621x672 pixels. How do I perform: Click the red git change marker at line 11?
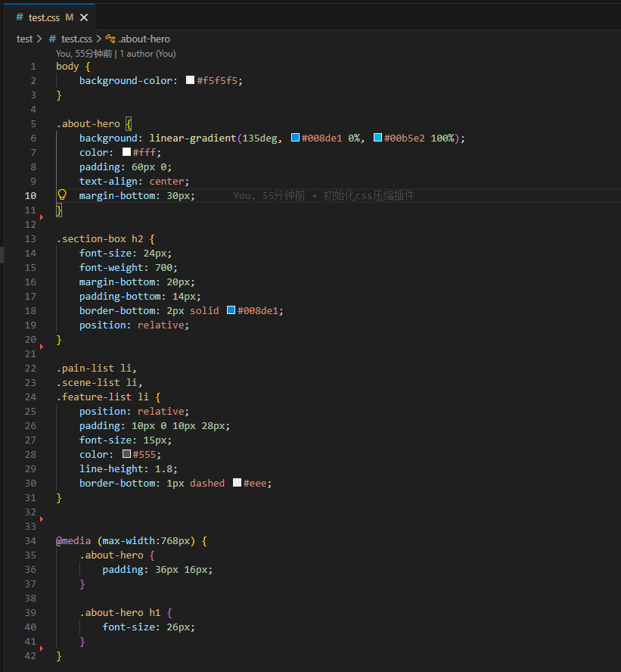click(x=42, y=217)
